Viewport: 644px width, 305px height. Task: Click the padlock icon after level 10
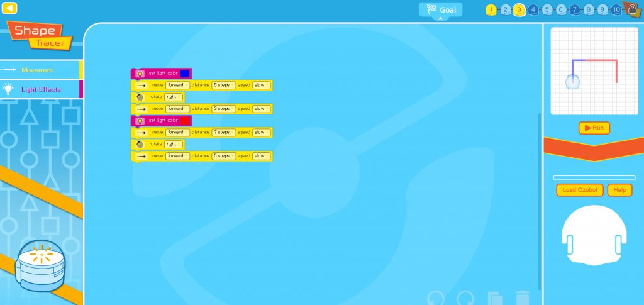631,9
